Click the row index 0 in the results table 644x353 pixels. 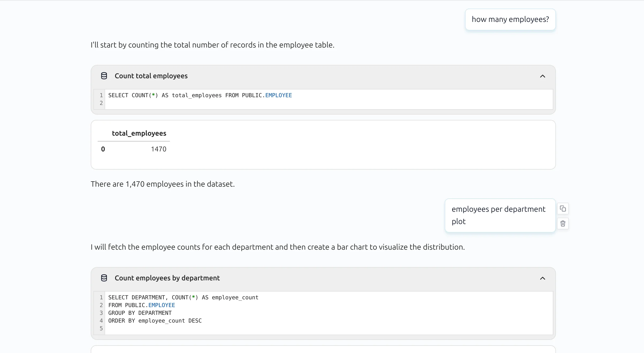pyautogui.click(x=103, y=149)
